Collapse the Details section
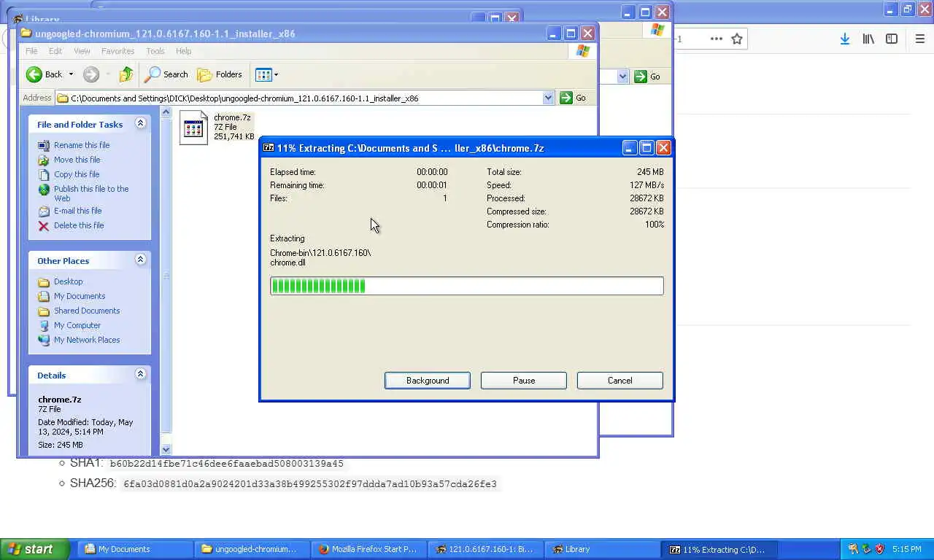The image size is (934, 560). point(140,375)
